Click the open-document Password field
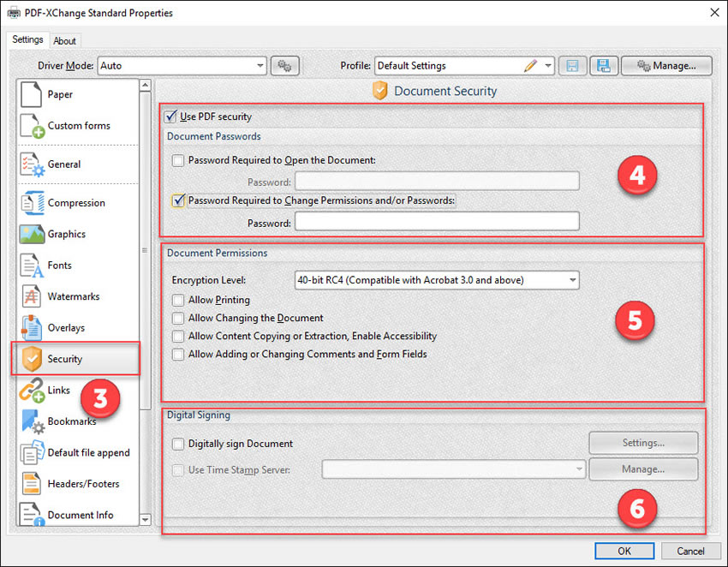Viewport: 728px width, 567px height. click(437, 181)
